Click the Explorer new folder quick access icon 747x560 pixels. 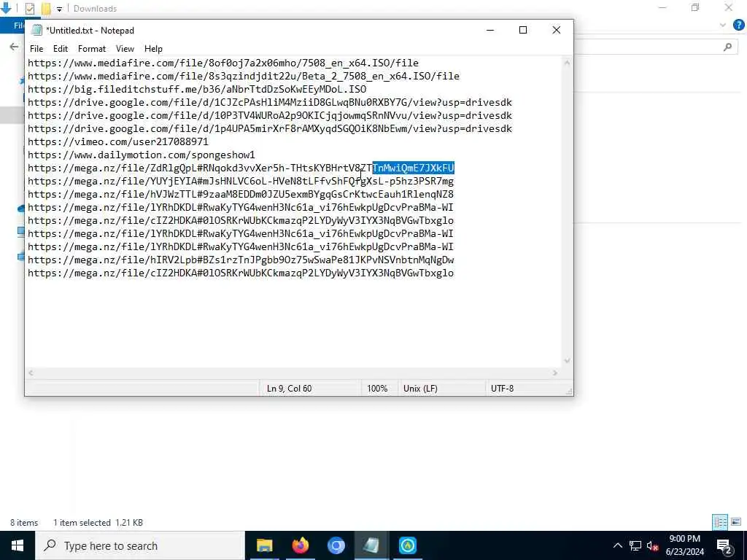pos(46,9)
